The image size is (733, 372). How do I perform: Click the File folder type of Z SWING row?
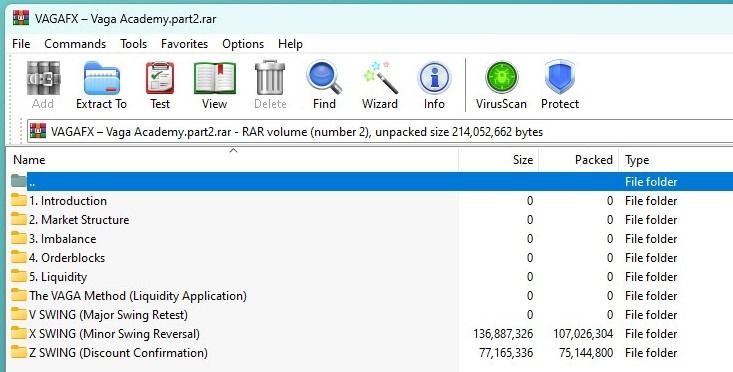651,353
